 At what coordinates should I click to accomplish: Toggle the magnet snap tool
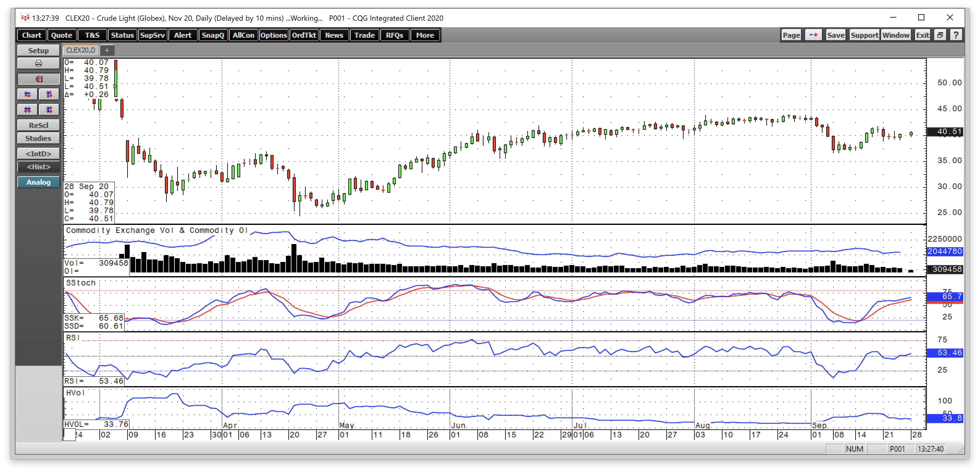click(x=38, y=79)
